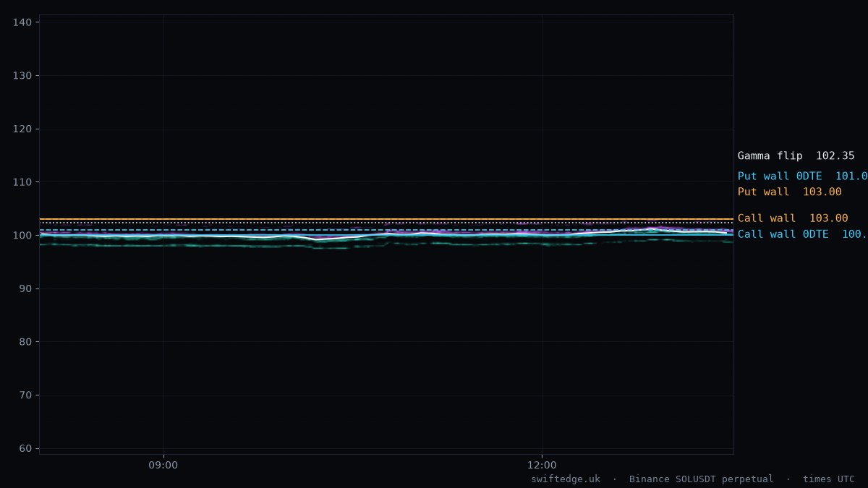Select the Call wall 103.00 label
This screenshot has width=868, height=488.
pyautogui.click(x=793, y=218)
